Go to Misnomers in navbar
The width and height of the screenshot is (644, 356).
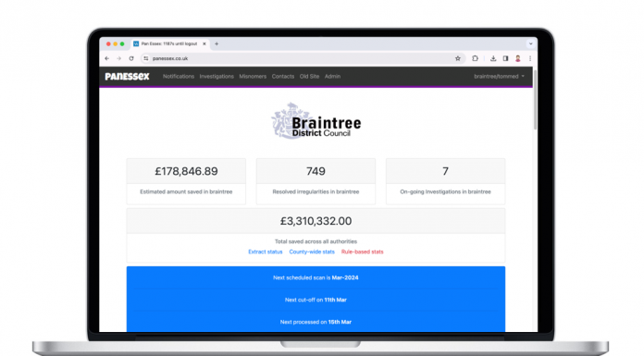pyautogui.click(x=253, y=77)
